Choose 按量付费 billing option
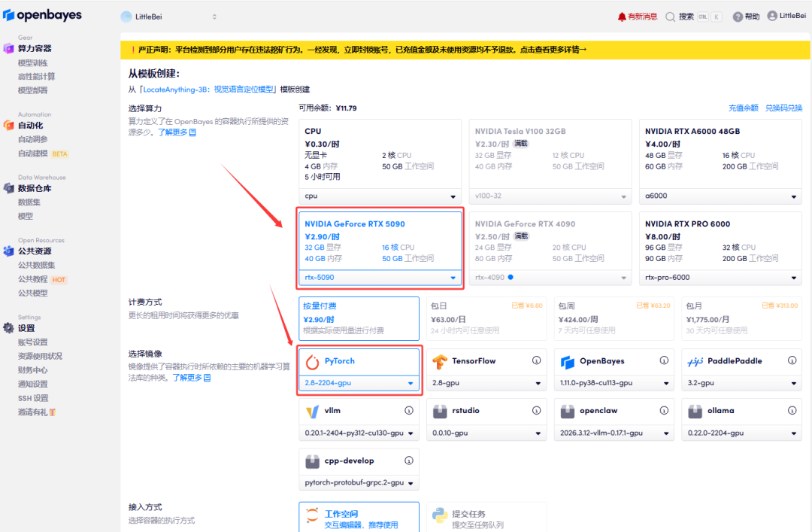The width and height of the screenshot is (812, 532). point(359,318)
